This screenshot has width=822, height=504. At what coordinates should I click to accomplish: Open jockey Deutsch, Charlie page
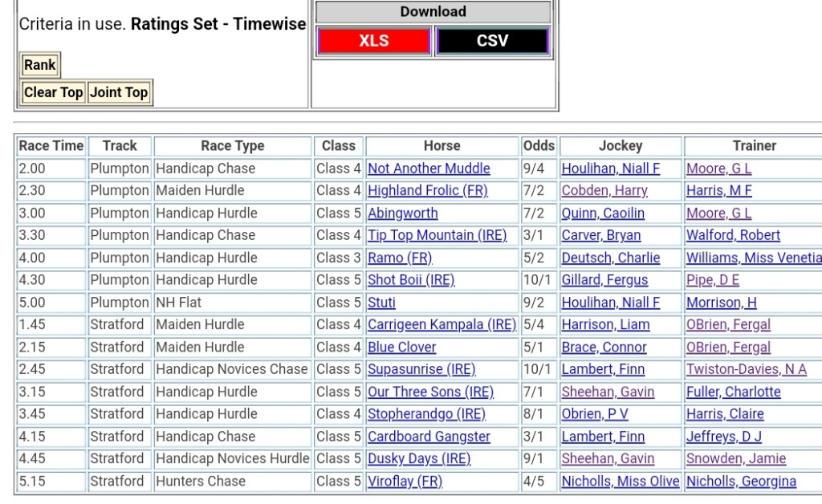click(611, 258)
